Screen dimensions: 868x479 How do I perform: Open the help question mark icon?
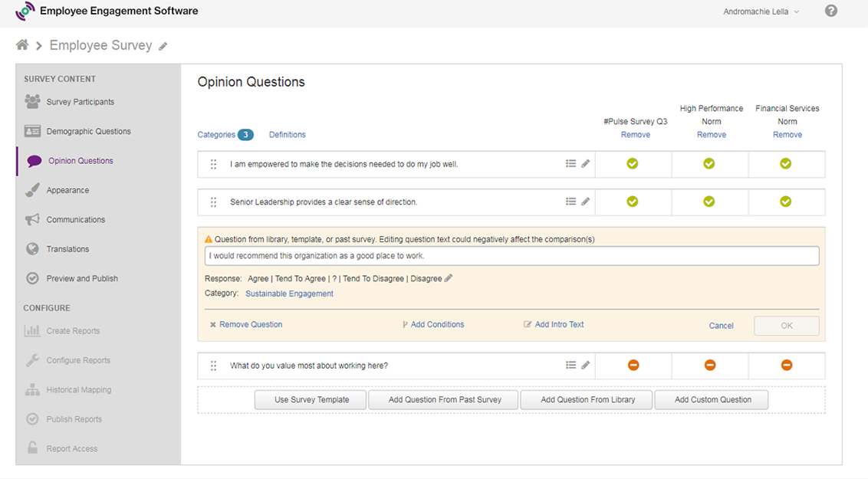831,11
